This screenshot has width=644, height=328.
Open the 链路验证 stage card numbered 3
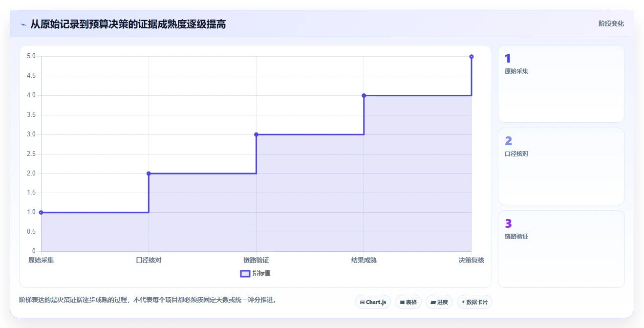click(x=561, y=249)
